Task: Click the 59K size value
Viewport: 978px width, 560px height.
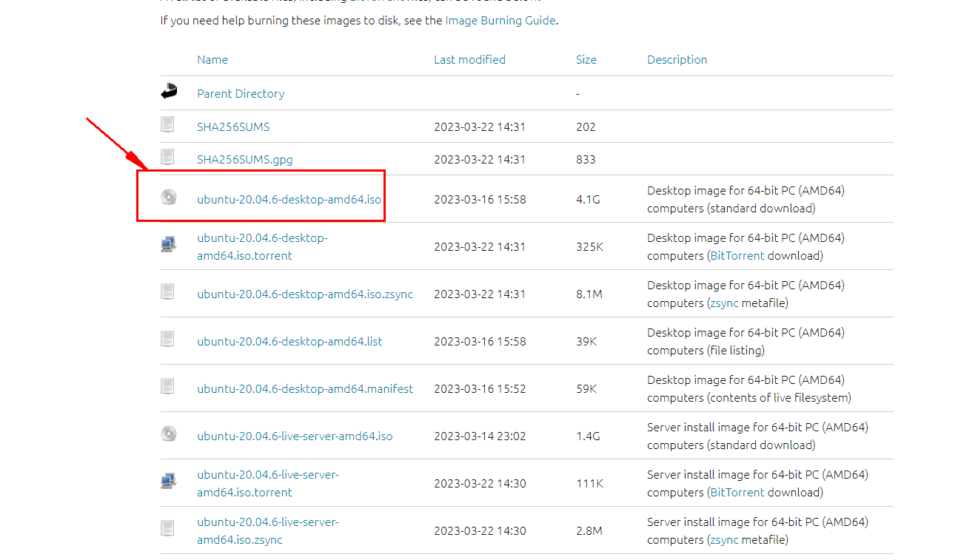Action: tap(586, 388)
